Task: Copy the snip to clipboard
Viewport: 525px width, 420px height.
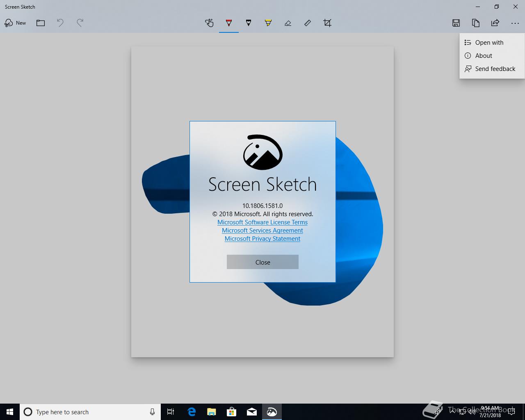Action: coord(476,23)
